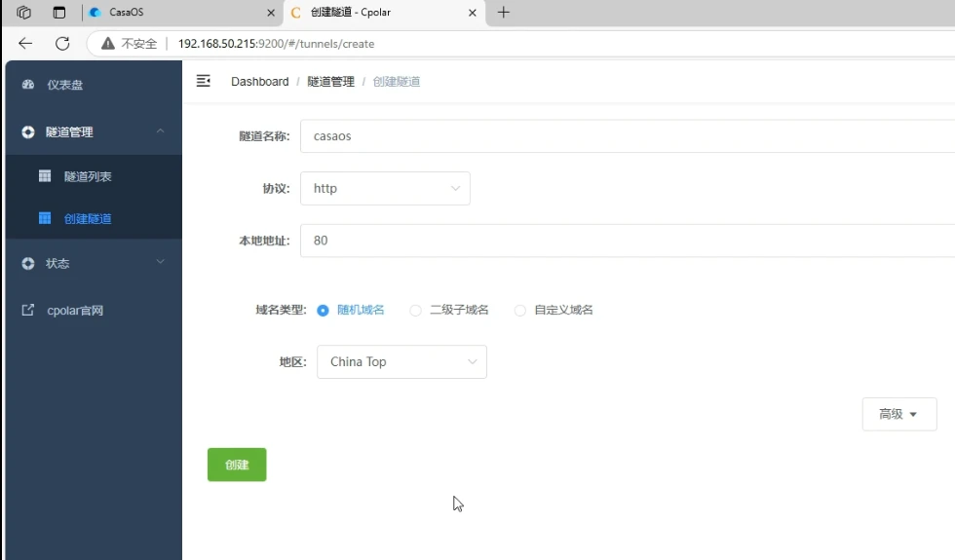Collapse the 隧道管理 sidebar menu
The image size is (955, 560).
(x=94, y=132)
